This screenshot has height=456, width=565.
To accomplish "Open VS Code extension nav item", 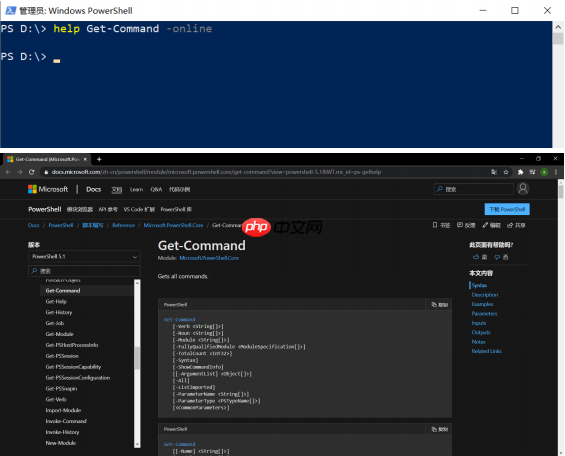I will pyautogui.click(x=139, y=209).
